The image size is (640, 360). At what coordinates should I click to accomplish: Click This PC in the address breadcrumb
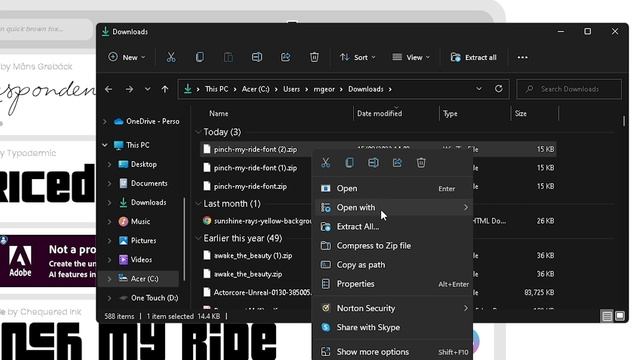[216, 89]
